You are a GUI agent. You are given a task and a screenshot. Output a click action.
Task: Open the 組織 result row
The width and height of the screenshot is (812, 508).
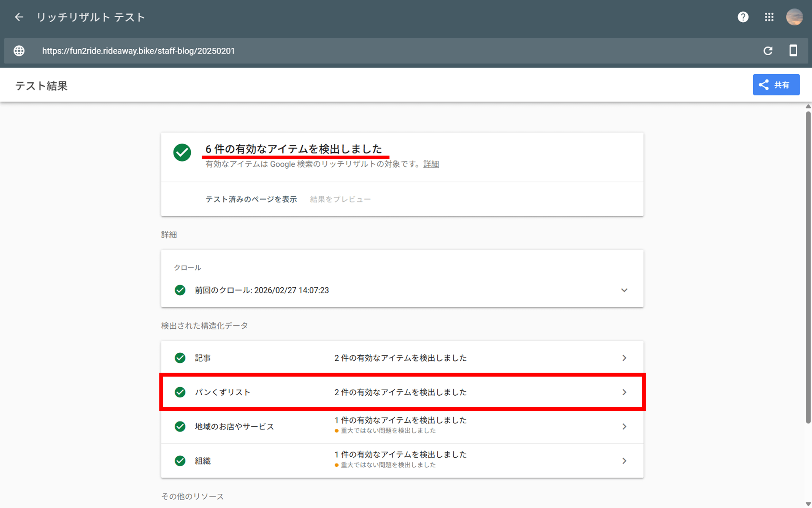[402, 461]
